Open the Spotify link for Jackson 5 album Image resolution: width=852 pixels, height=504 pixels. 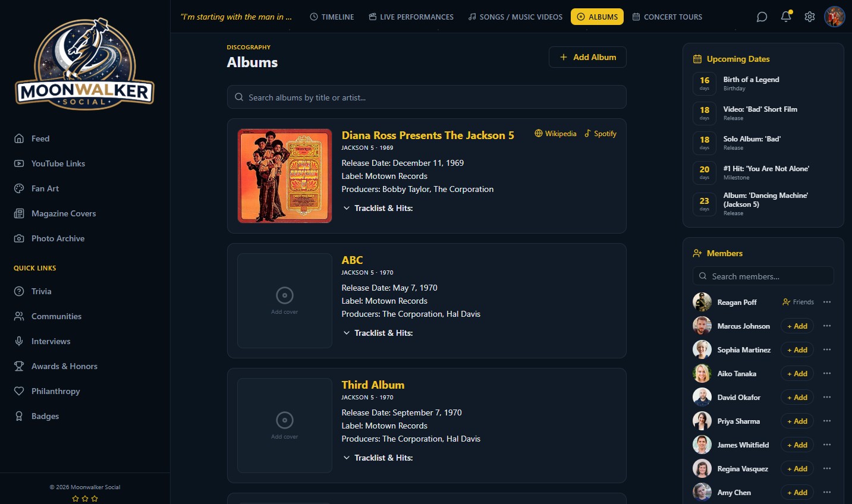[601, 134]
